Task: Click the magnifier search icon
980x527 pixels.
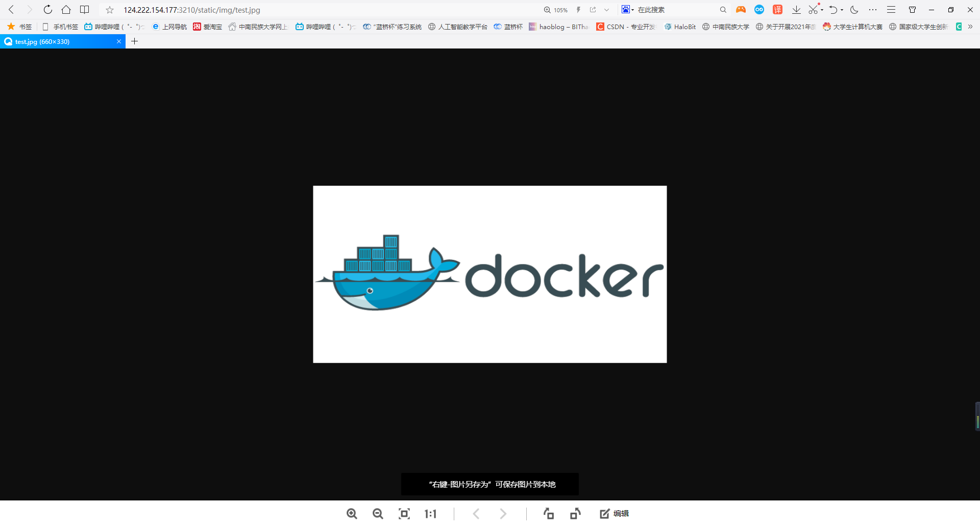Action: pyautogui.click(x=723, y=10)
